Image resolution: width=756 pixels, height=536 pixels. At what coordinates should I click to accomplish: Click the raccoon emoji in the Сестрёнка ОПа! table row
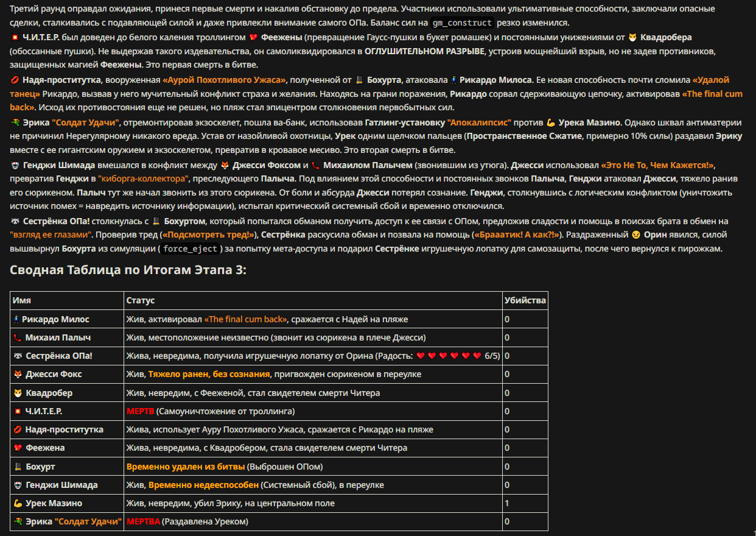tap(17, 356)
